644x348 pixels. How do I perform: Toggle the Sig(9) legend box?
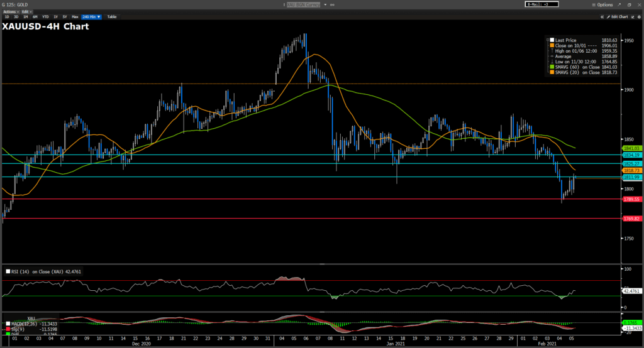point(8,329)
